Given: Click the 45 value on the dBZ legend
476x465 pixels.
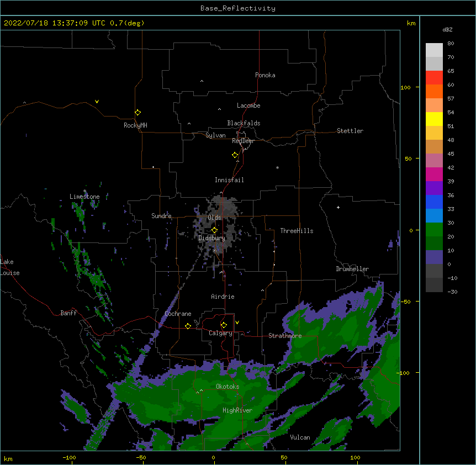Looking at the screenshot, I should pos(451,154).
